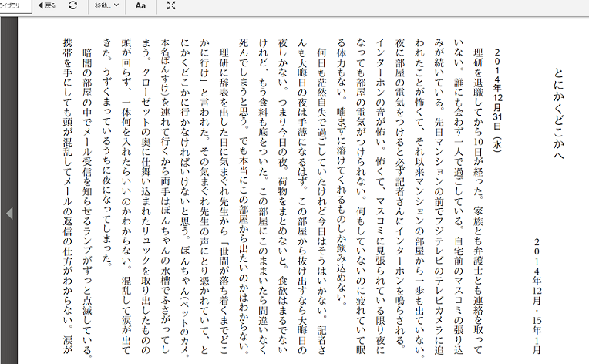The width and height of the screenshot is (589, 364).
Task: Turn to next page with left arrow
Action: pos(10,214)
